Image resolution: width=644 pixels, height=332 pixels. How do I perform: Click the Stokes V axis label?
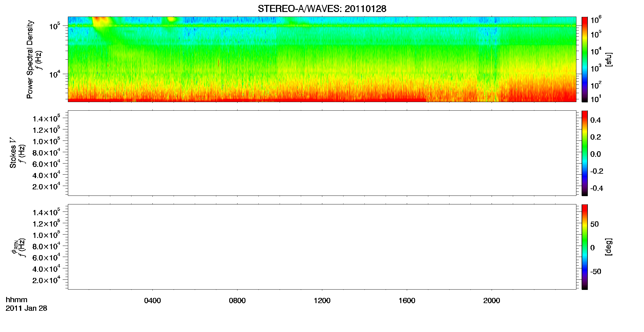pos(13,153)
